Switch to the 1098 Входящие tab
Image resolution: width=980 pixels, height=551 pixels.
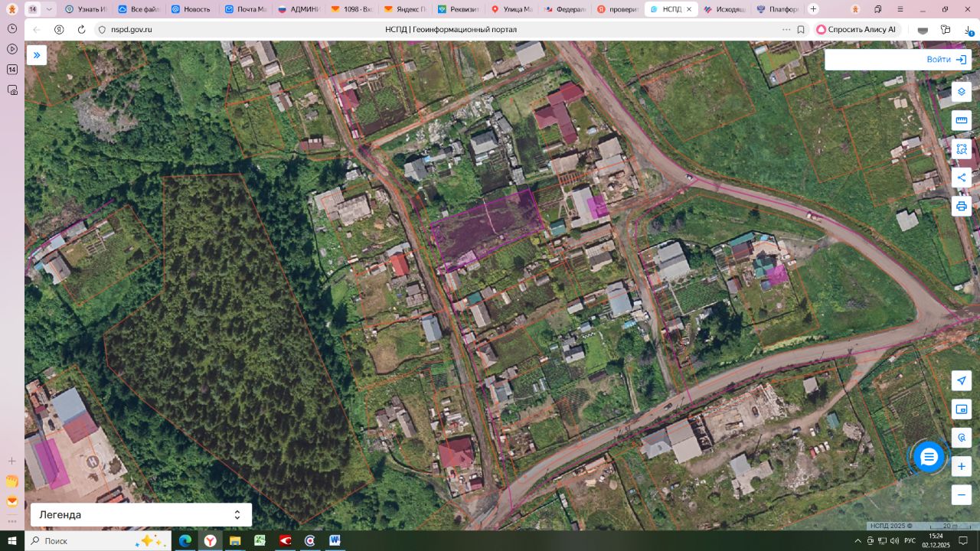click(351, 9)
